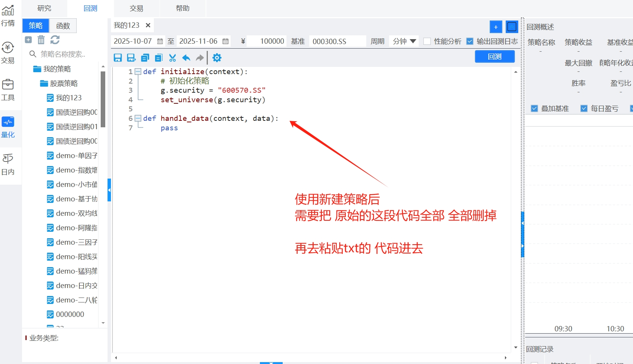The width and height of the screenshot is (633, 364).
Task: Click the blue 回测 run button
Action: [x=495, y=57]
